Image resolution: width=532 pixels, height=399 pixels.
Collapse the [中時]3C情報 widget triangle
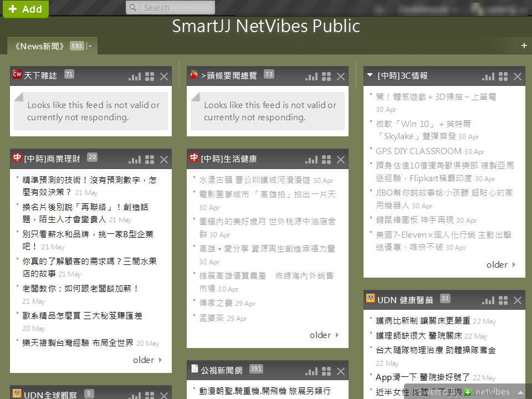(370, 75)
